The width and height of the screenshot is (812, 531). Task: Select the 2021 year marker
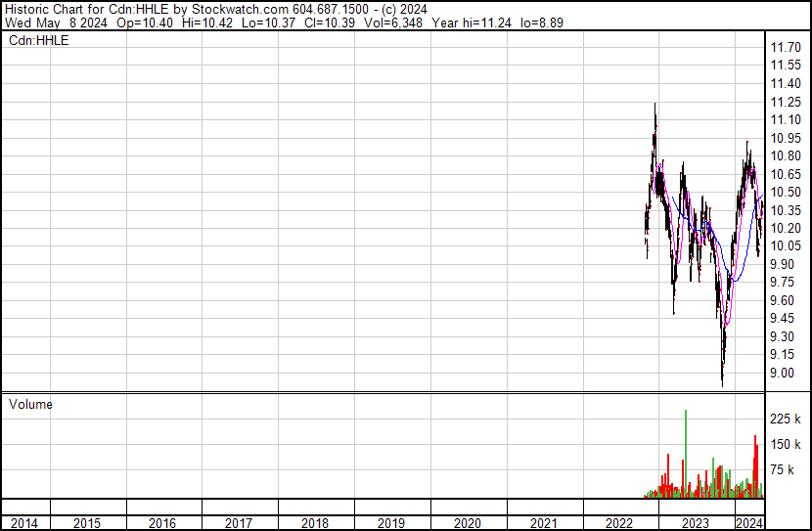pyautogui.click(x=545, y=523)
